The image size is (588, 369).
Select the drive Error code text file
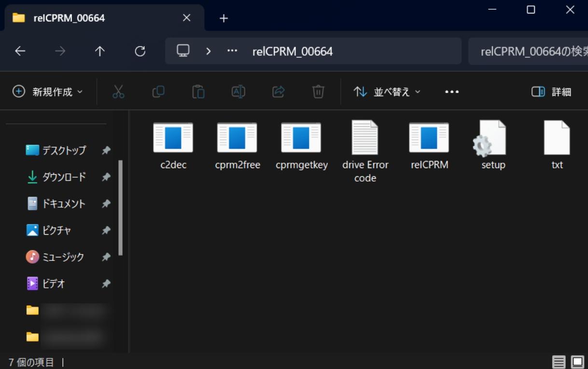[x=365, y=151]
